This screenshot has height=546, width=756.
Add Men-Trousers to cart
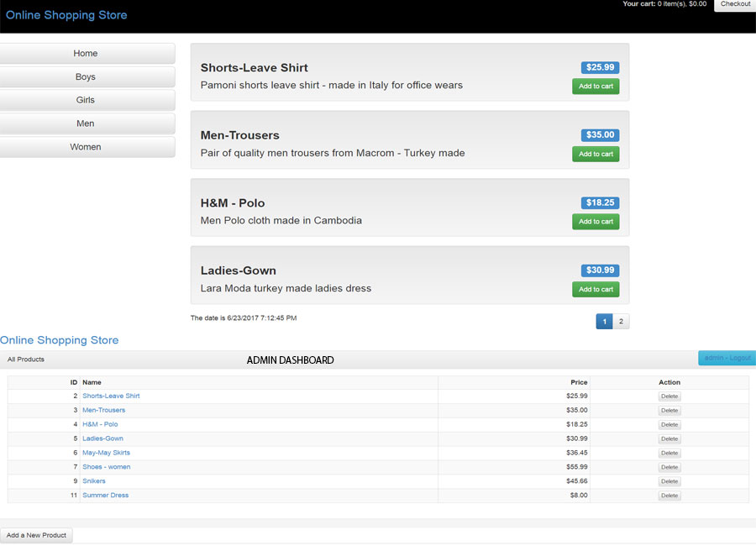coord(596,154)
